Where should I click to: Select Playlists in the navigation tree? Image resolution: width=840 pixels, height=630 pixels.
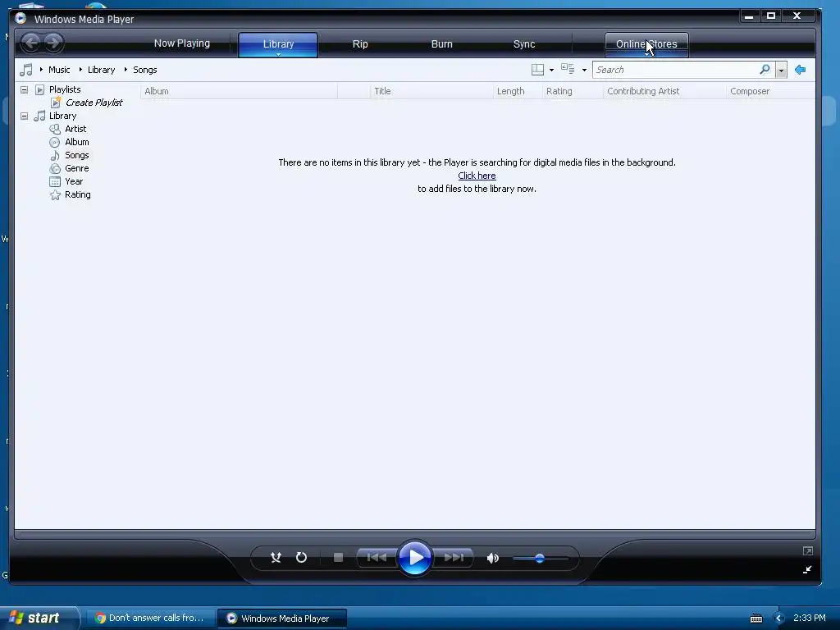65,89
